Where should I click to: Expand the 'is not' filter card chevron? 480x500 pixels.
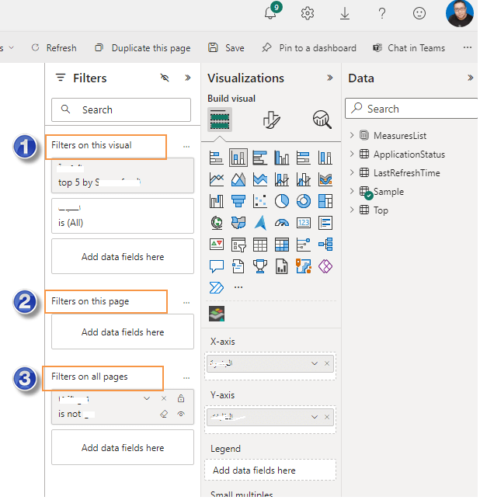146,398
